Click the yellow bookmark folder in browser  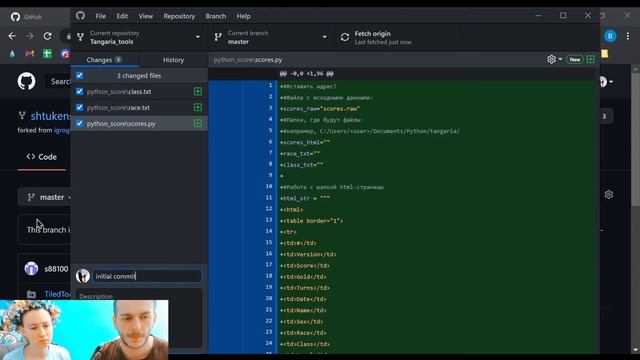604,53
